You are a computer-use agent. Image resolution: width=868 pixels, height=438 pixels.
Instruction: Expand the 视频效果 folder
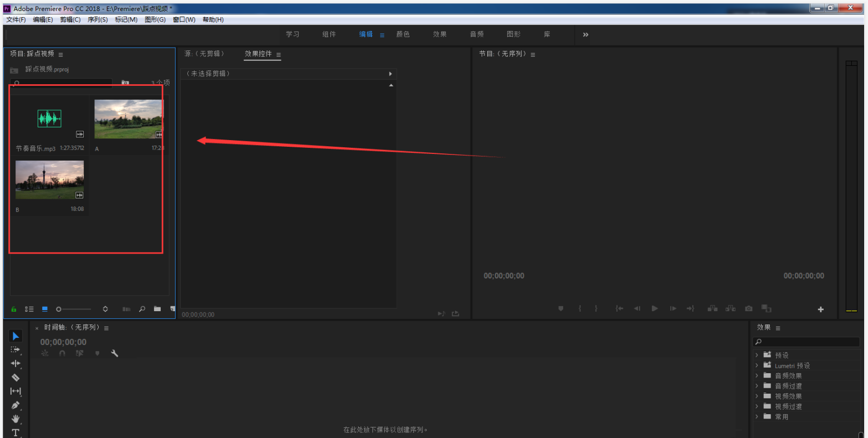tap(757, 396)
